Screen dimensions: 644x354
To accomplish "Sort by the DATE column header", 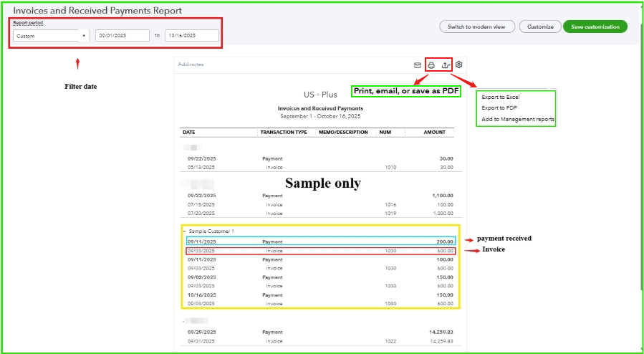I will tap(189, 133).
